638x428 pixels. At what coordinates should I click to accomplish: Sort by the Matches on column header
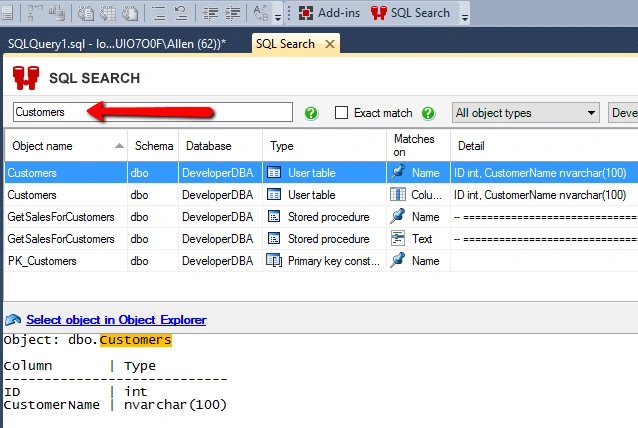418,146
